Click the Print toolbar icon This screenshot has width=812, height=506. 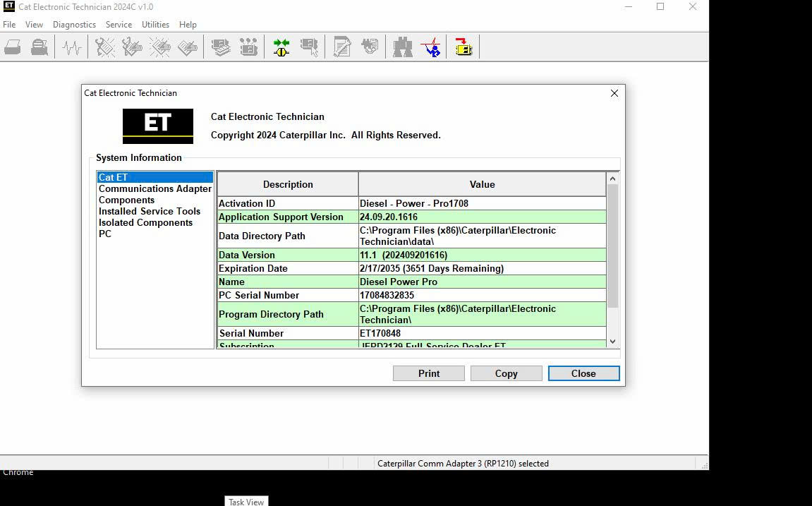[x=13, y=47]
